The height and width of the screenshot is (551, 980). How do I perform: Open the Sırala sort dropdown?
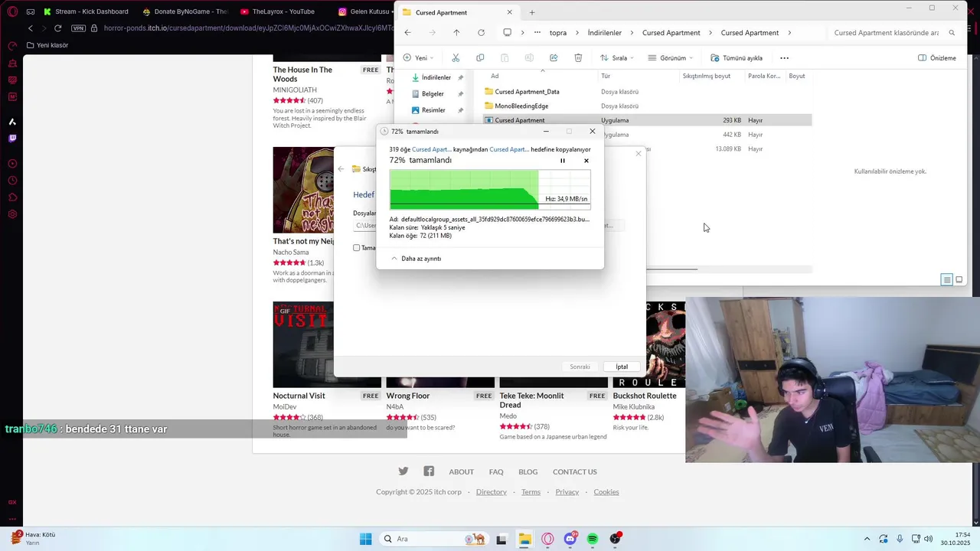click(x=618, y=58)
